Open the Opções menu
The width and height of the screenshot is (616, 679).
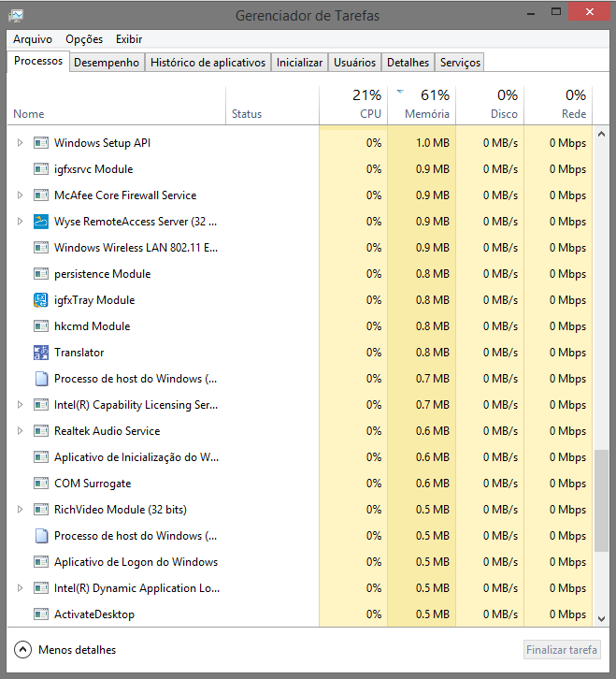[84, 39]
